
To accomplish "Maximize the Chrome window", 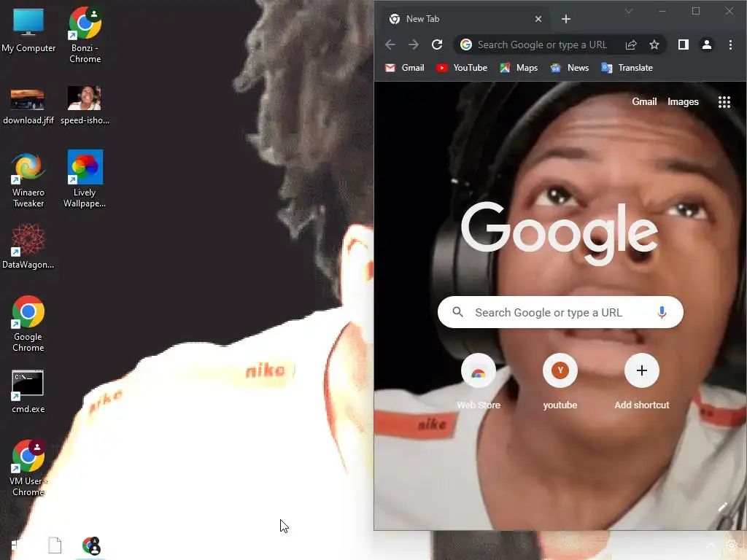I will click(x=695, y=11).
